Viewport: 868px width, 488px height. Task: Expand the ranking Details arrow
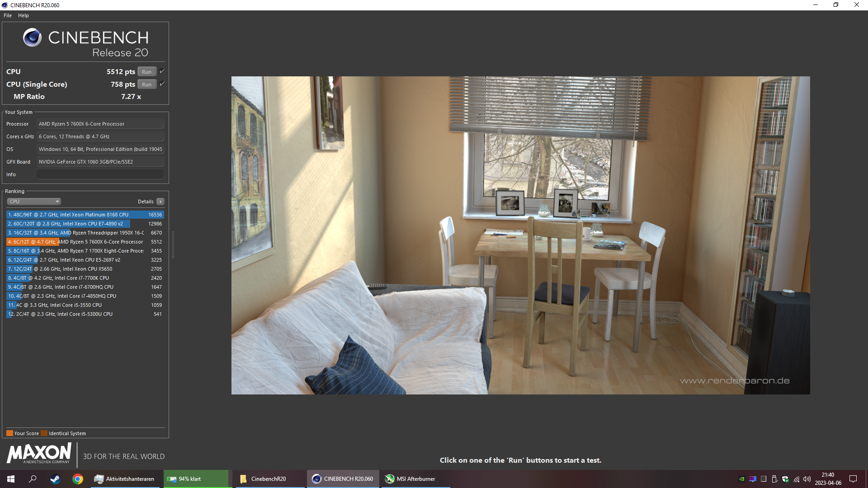click(160, 202)
